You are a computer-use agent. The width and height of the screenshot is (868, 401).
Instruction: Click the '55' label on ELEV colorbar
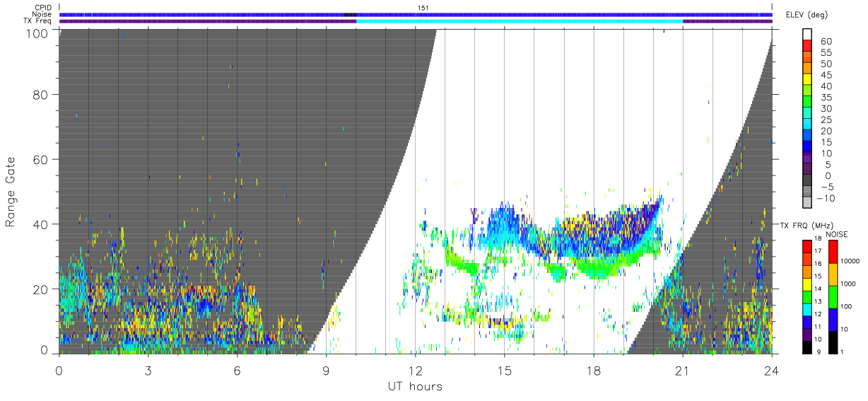(x=826, y=52)
